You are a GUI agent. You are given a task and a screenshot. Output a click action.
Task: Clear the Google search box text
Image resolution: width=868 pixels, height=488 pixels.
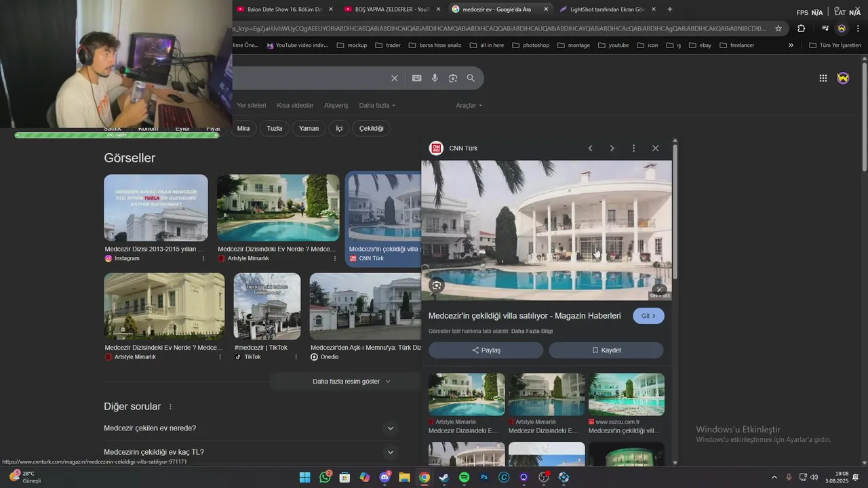point(395,78)
